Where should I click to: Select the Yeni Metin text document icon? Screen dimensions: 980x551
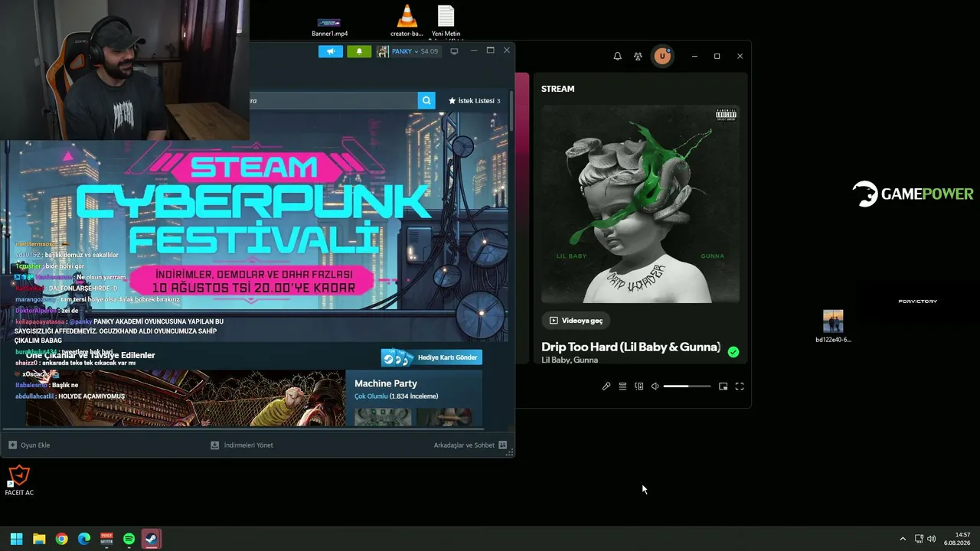[x=446, y=21]
